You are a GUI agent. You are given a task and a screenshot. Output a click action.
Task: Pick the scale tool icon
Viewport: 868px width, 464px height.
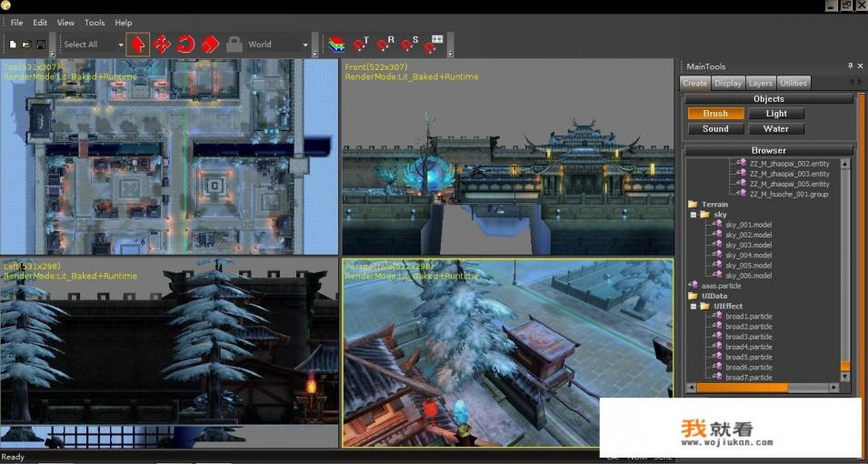pos(209,44)
